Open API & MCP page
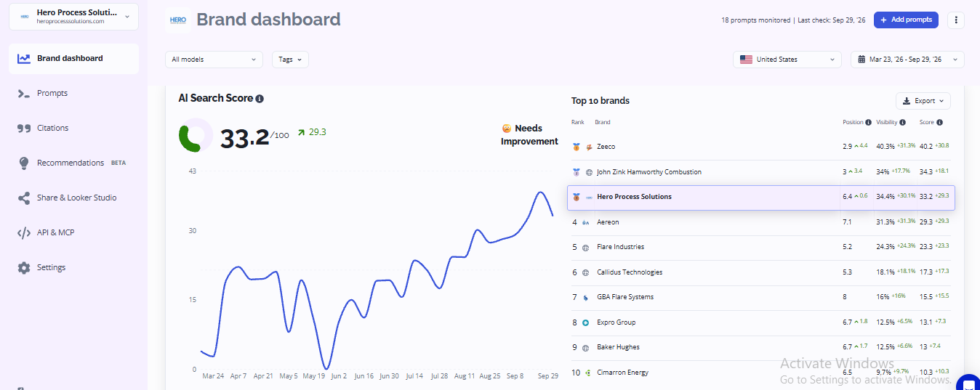980x390 pixels. click(56, 232)
